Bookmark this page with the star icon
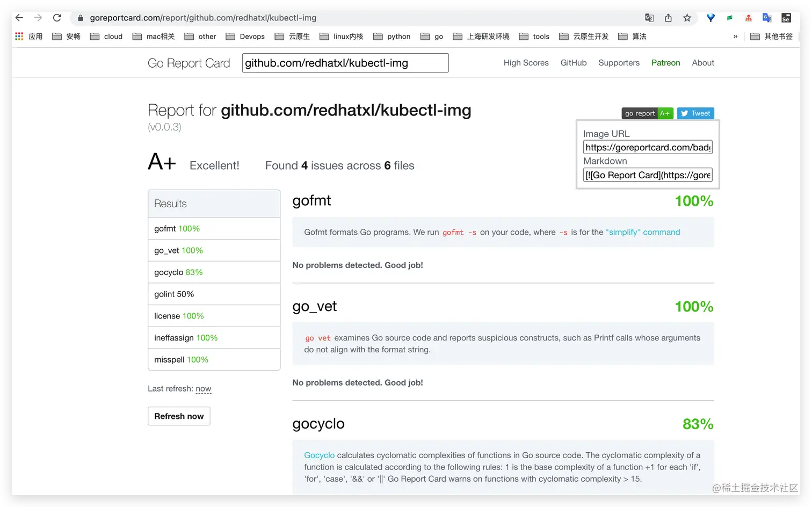812x507 pixels. click(x=687, y=18)
